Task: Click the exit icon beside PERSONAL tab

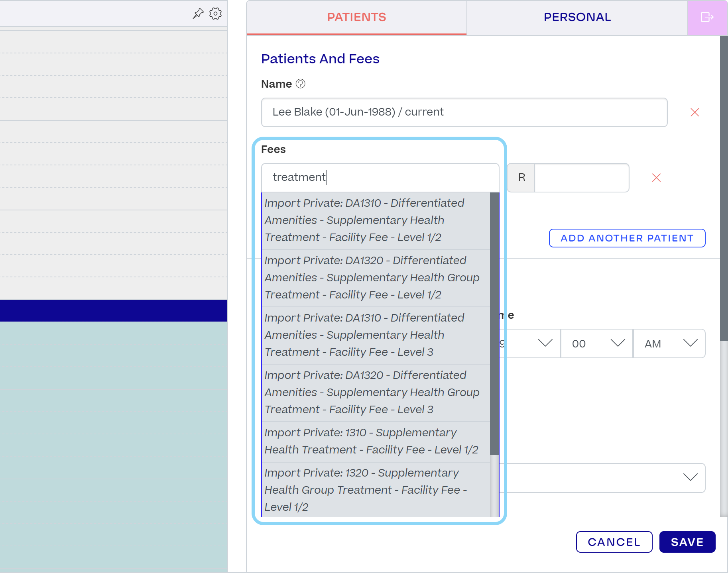Action: click(707, 17)
